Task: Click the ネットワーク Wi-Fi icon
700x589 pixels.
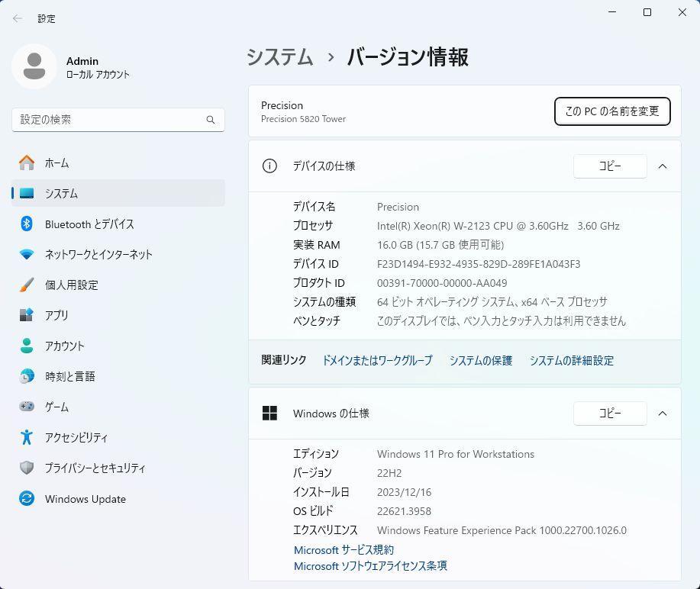Action: pos(27,254)
